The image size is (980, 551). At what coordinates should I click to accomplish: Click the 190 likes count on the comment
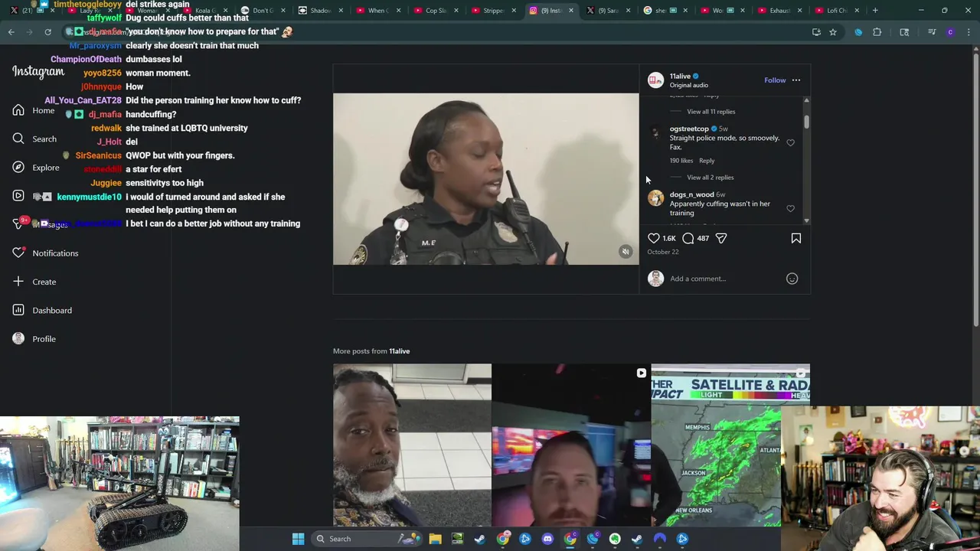(x=681, y=161)
